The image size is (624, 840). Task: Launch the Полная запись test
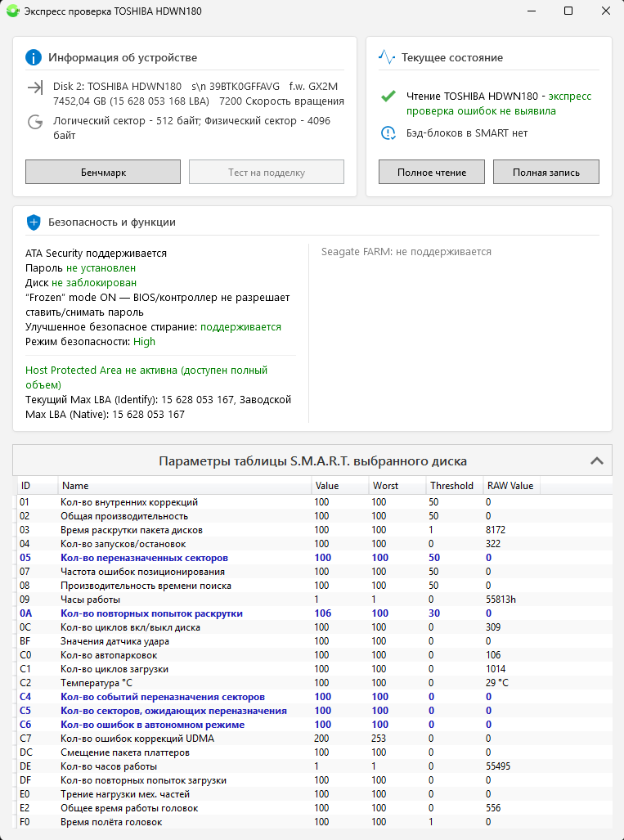[x=545, y=173]
